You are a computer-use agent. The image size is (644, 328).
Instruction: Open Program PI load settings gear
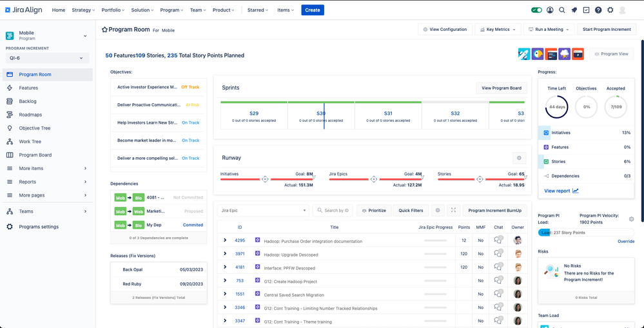(632, 219)
